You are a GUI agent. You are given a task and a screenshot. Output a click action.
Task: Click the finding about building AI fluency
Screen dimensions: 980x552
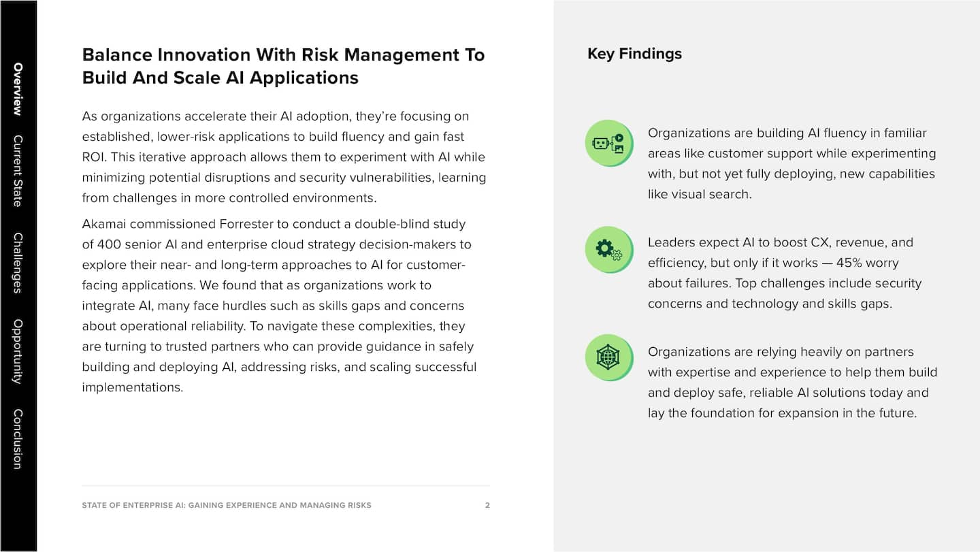[791, 163]
